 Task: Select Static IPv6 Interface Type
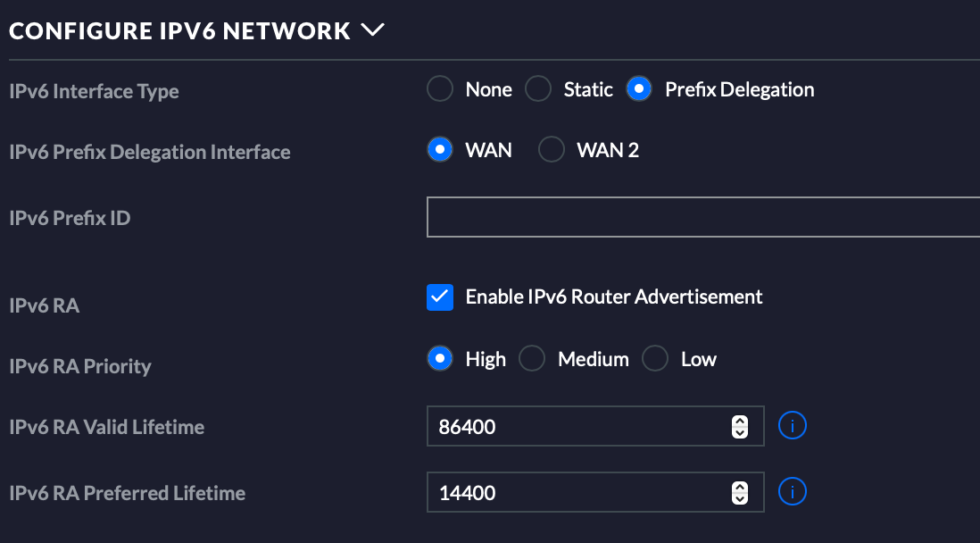[x=538, y=89]
